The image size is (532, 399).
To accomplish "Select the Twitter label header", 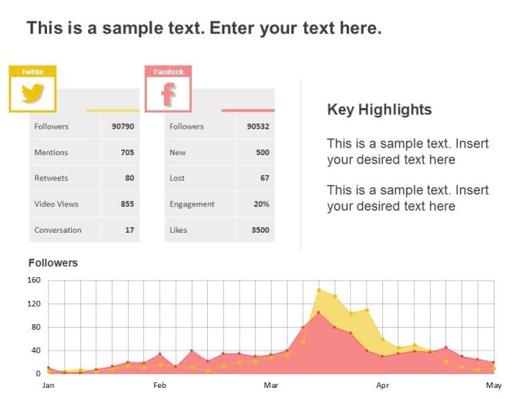I will coord(33,71).
